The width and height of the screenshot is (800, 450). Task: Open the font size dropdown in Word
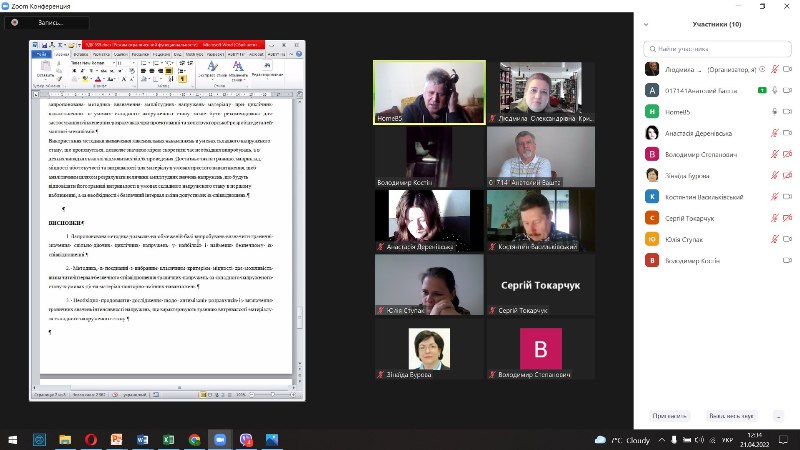tap(134, 63)
